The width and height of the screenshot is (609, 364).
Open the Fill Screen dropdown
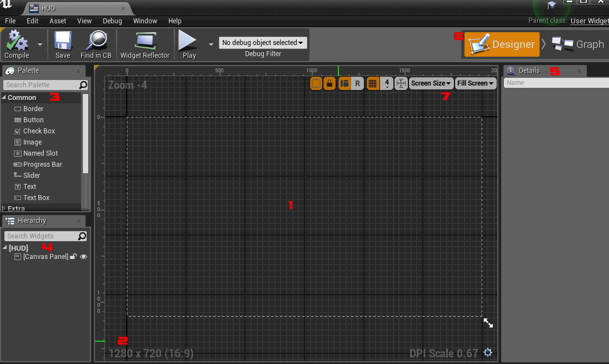pos(476,83)
